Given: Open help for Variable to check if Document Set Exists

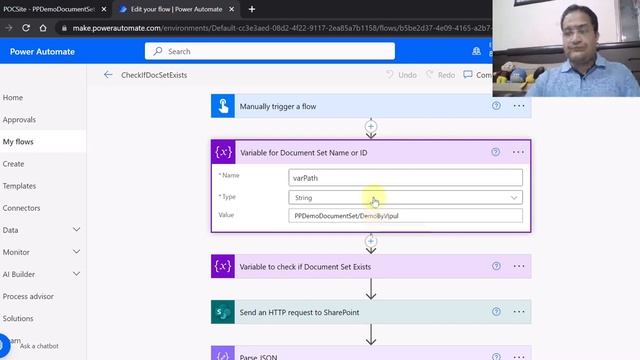Looking at the screenshot, I should [x=496, y=266].
